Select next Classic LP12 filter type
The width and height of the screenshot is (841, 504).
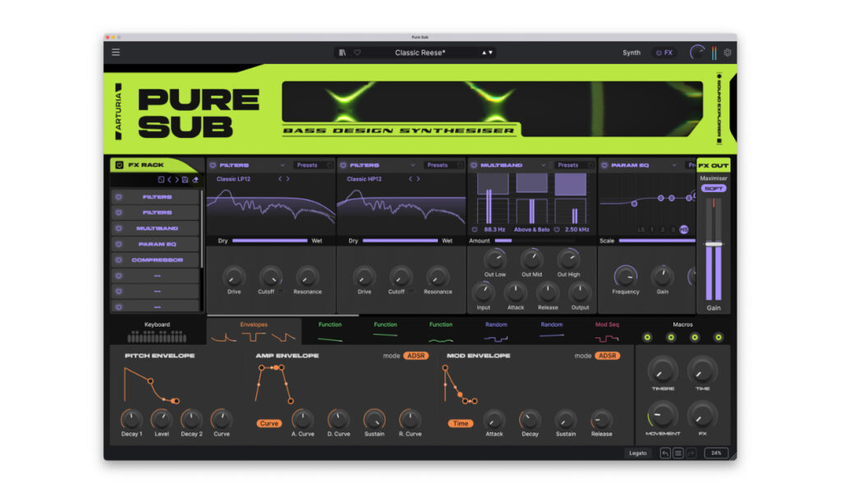pyautogui.click(x=288, y=179)
